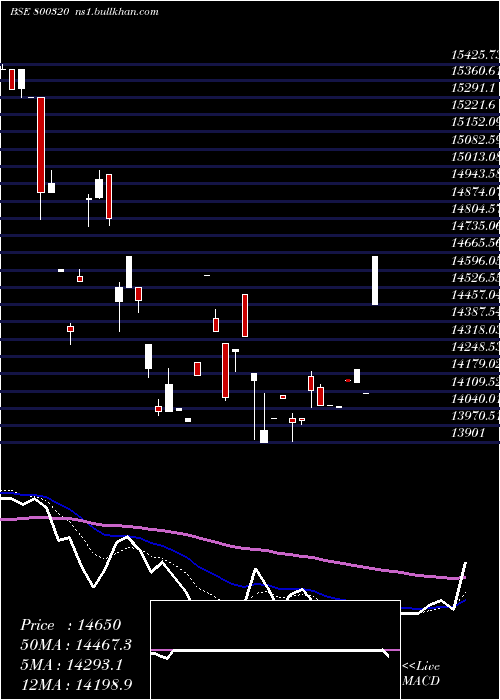Select the 14457.0 price level label

point(475,295)
